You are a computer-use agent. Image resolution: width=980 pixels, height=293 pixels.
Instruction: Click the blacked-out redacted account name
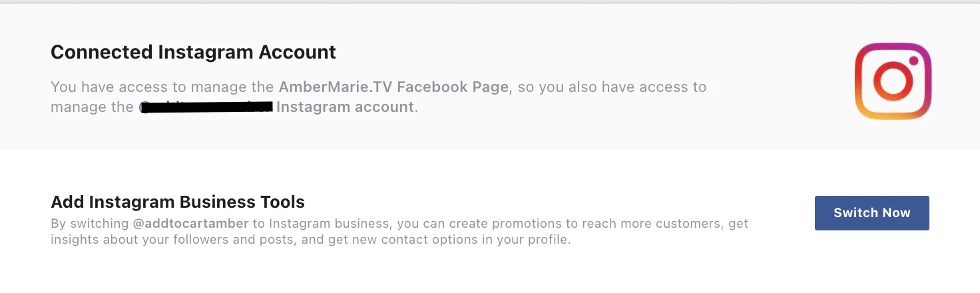click(206, 107)
